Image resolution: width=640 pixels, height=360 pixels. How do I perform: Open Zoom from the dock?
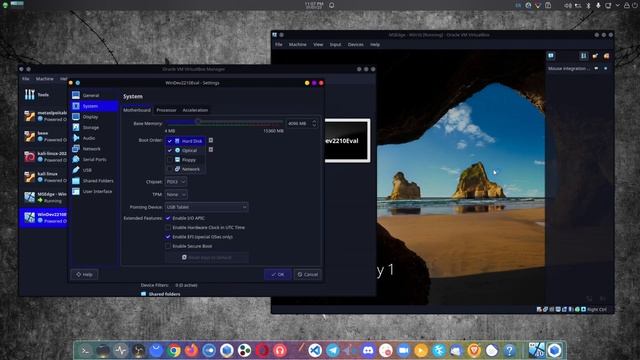click(x=403, y=350)
